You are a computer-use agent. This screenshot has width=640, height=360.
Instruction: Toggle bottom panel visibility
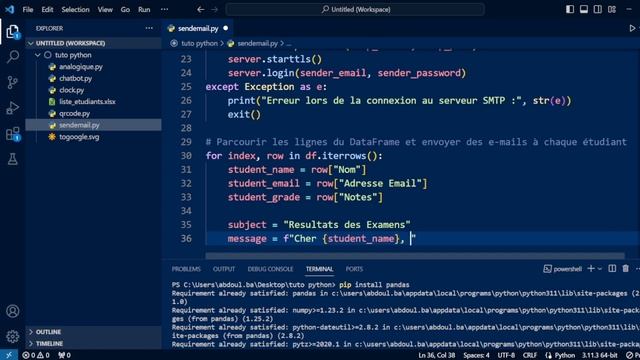(584, 9)
